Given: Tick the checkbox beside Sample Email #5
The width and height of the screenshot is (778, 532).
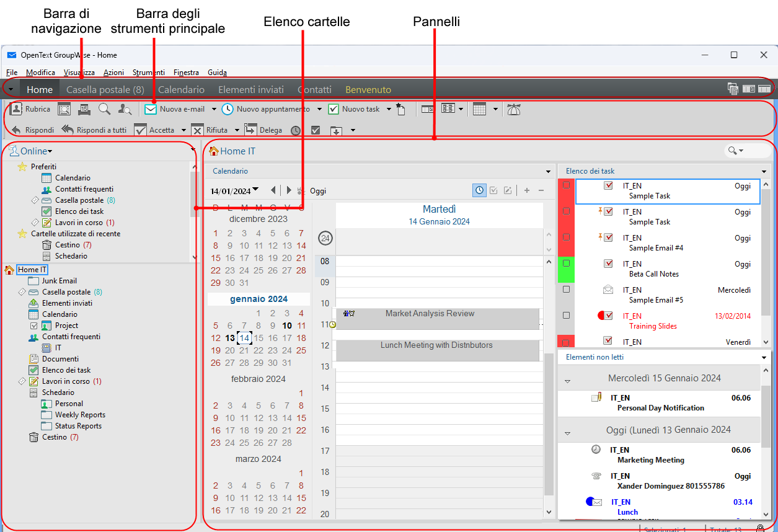Looking at the screenshot, I should tap(566, 290).
